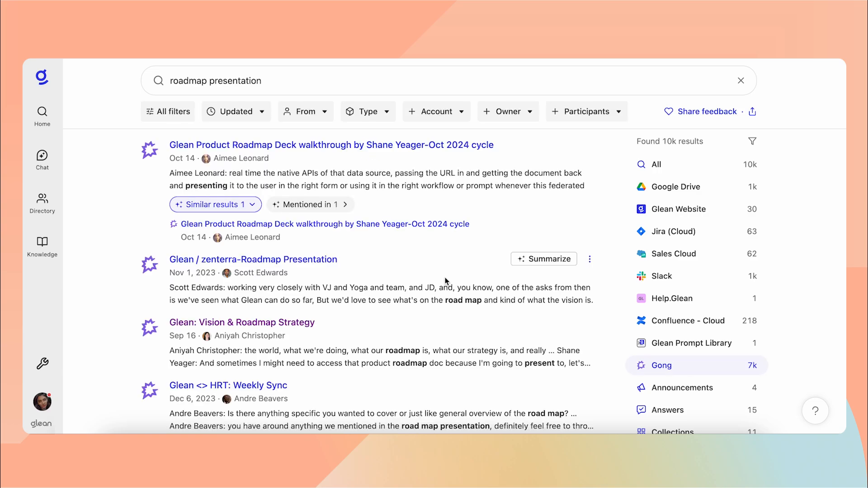The image size is (868, 488).
Task: Open the All filters menu
Action: (167, 111)
